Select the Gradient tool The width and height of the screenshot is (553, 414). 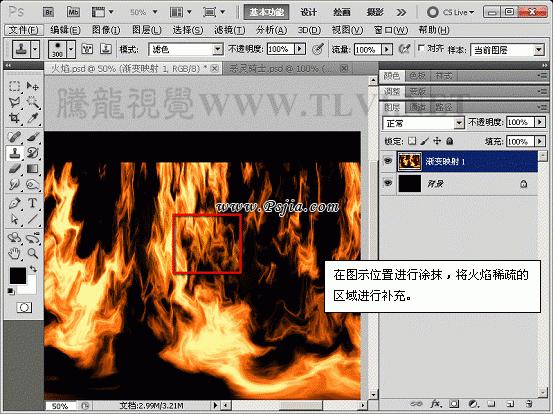pos(32,169)
